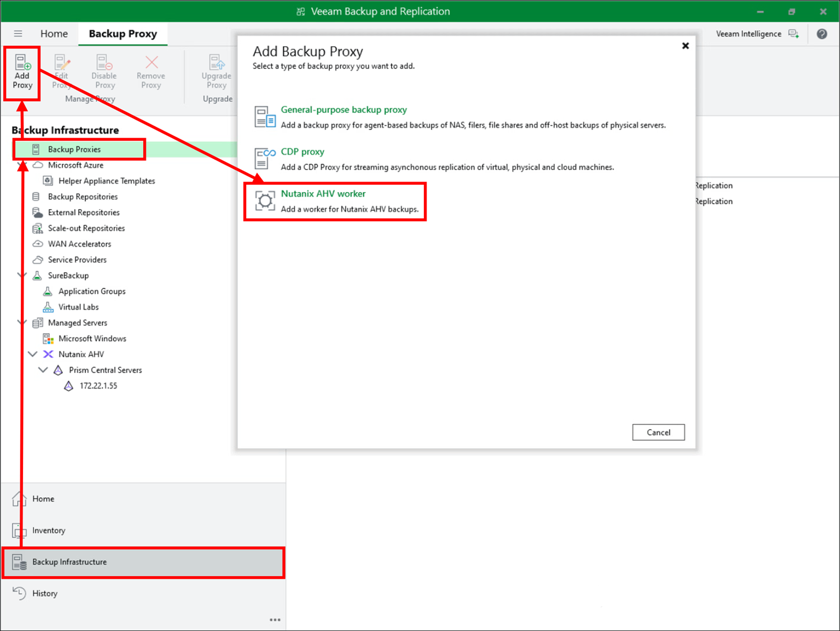Image resolution: width=840 pixels, height=631 pixels.
Task: Switch to the Home ribbon tab
Action: tap(54, 33)
